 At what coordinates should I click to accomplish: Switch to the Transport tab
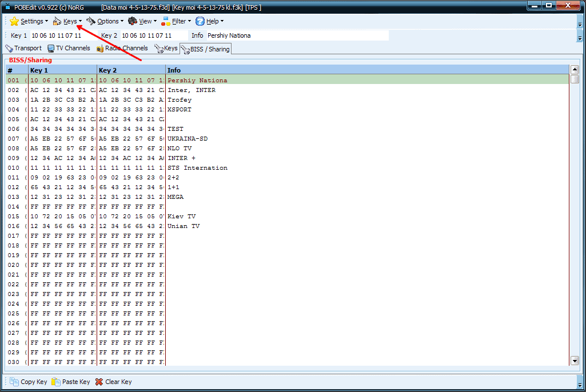pyautogui.click(x=23, y=48)
